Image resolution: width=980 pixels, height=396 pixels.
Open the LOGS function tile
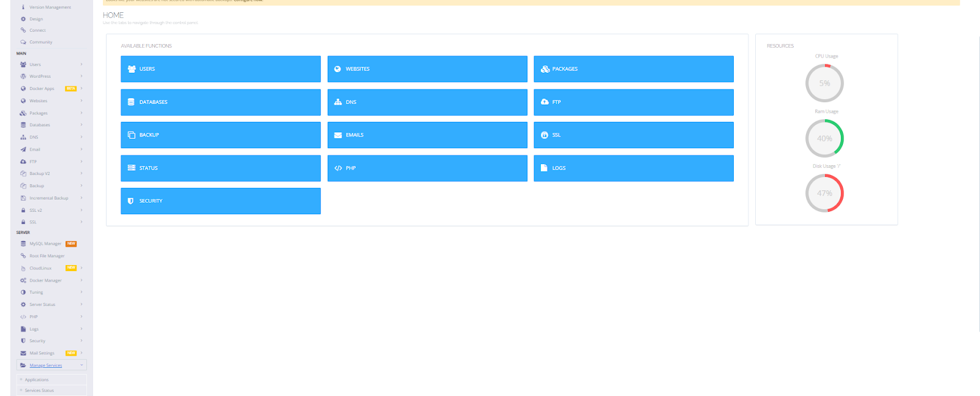634,168
